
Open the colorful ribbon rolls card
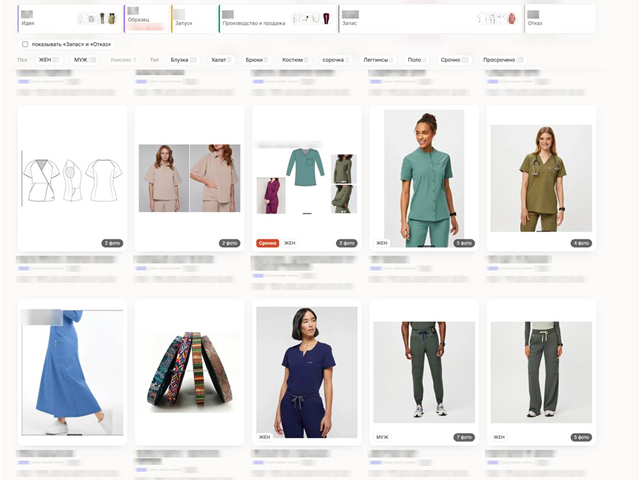[x=189, y=372]
